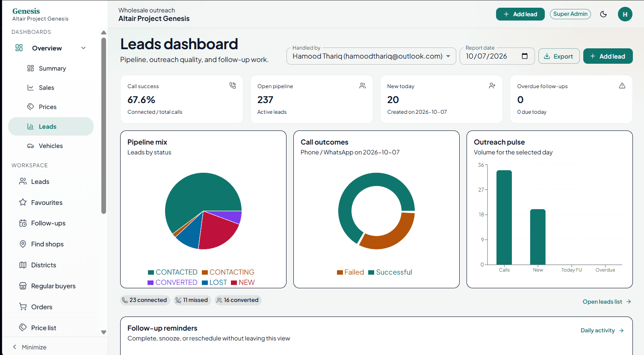Toggle the LOST legend entry
The image size is (644, 355).
point(214,282)
